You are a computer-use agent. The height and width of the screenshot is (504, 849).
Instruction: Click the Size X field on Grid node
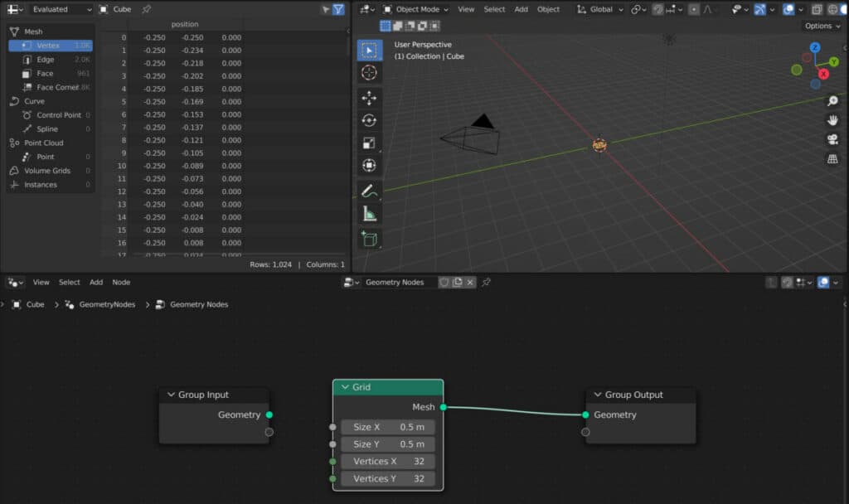point(388,427)
